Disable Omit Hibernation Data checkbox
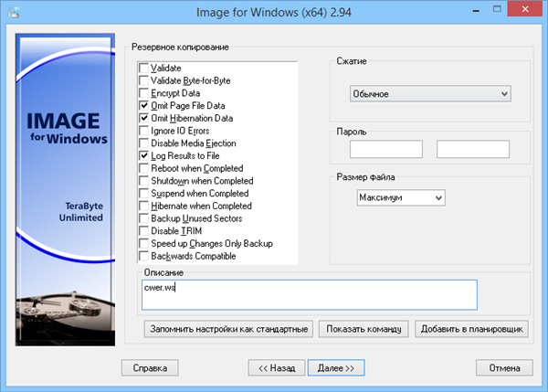This screenshot has width=548, height=392. click(x=143, y=119)
